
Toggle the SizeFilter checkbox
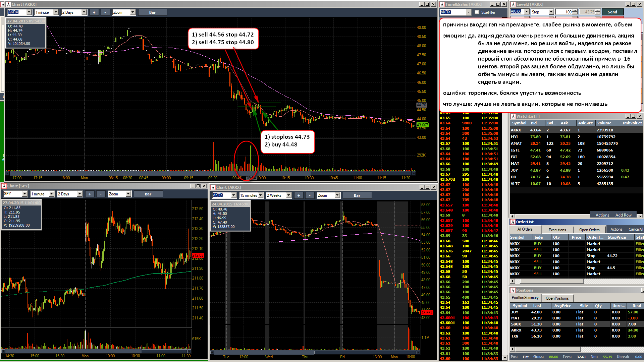coord(477,12)
